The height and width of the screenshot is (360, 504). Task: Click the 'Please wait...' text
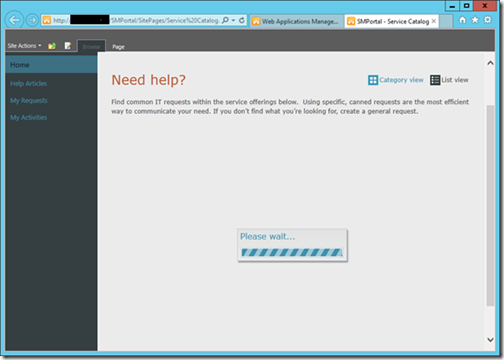click(268, 237)
